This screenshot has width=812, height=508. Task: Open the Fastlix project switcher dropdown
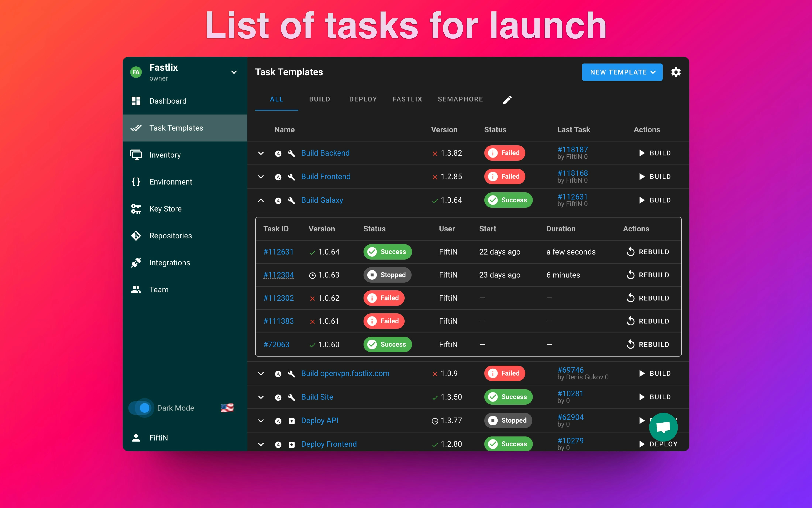234,72
